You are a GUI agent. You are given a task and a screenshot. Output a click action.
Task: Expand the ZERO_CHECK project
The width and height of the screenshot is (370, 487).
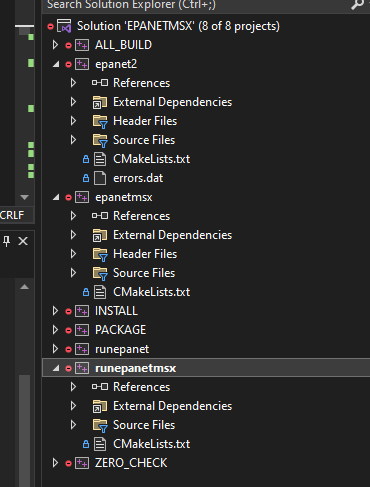(55, 463)
